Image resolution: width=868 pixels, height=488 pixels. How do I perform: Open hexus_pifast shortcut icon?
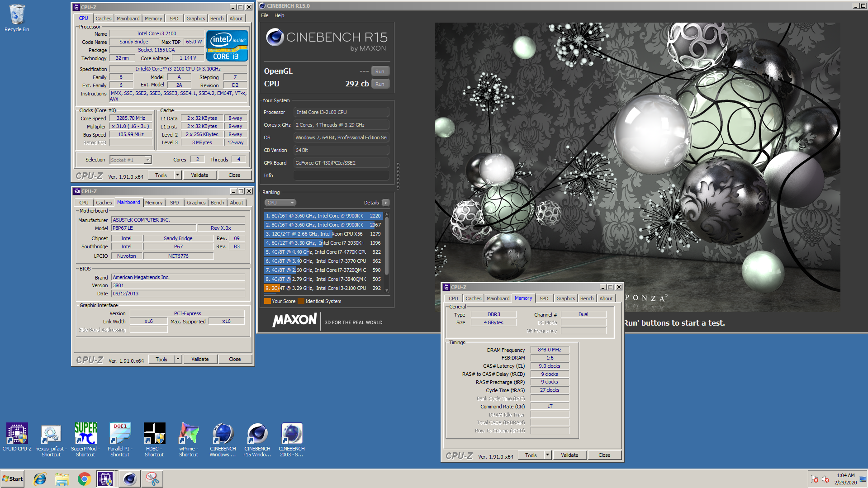click(x=51, y=440)
